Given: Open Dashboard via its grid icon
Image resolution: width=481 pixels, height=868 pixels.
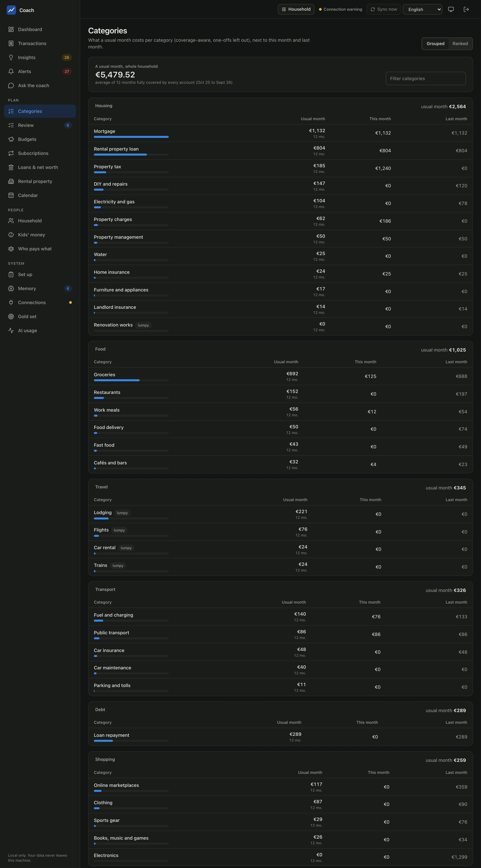Looking at the screenshot, I should point(11,29).
